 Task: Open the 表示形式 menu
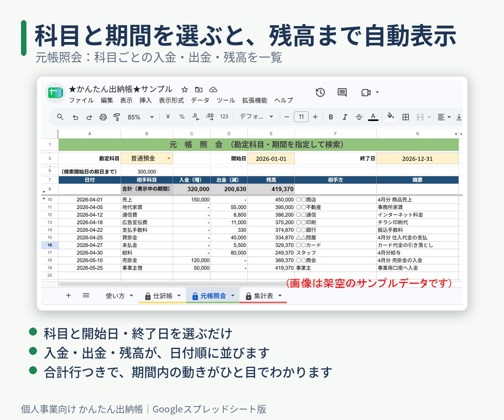(171, 100)
